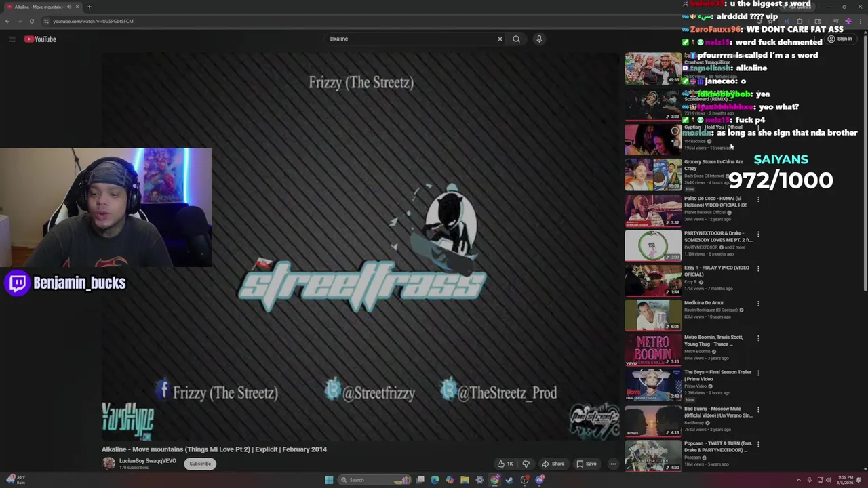Open taskbar clock showing 9:59 PM
Screen dimensions: 868x488
click(x=846, y=480)
